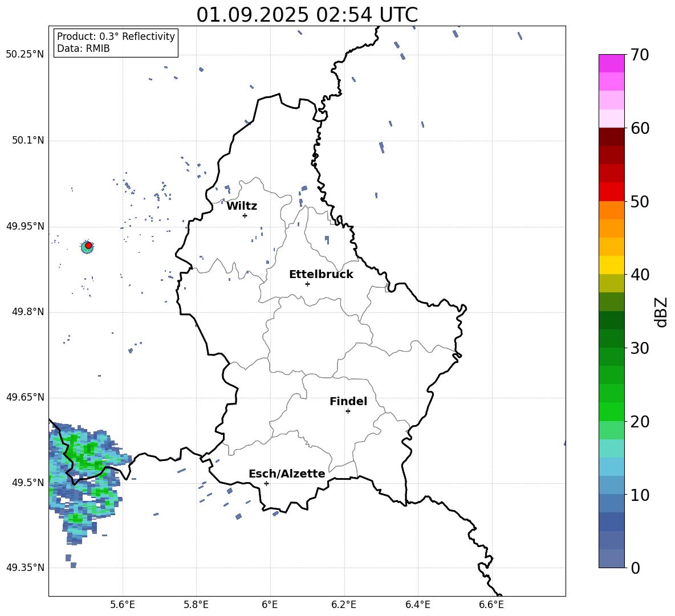
Task: Click the 'Data: RMIB' legend line
Action: [83, 48]
